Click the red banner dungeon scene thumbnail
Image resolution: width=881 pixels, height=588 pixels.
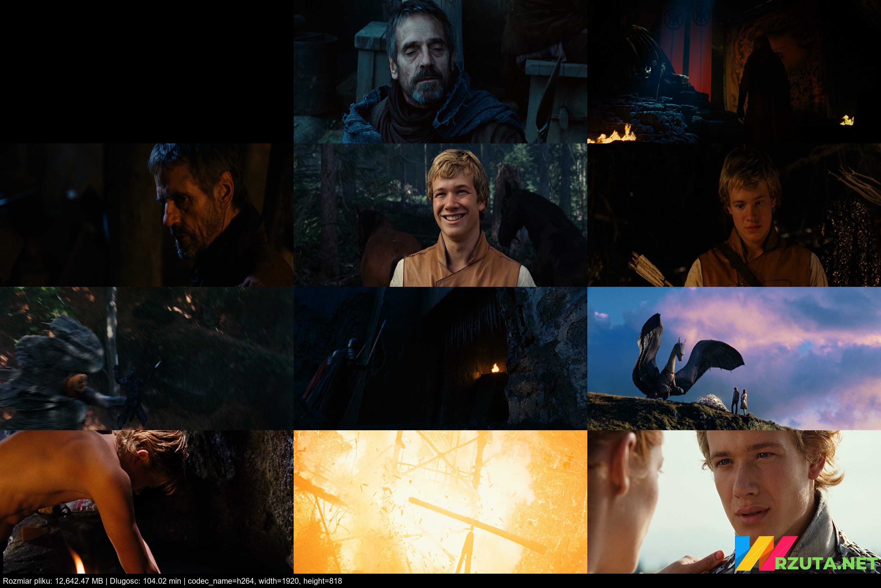734,71
